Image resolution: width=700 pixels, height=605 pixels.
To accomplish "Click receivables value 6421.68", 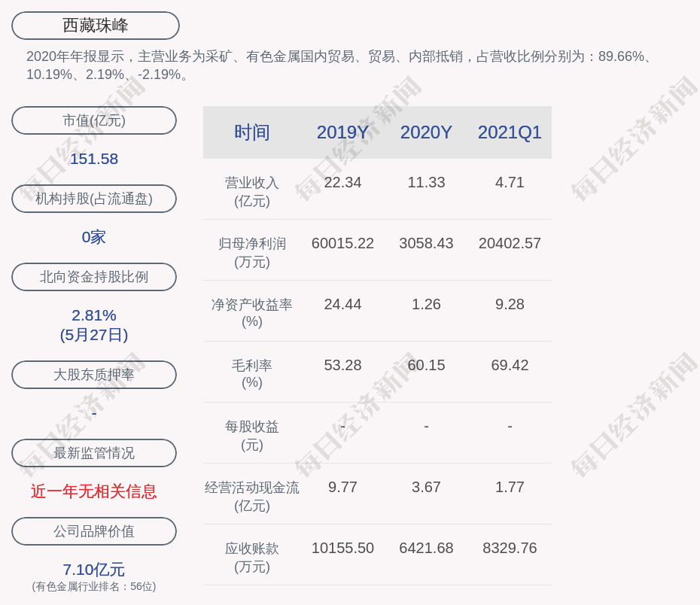I will [426, 548].
